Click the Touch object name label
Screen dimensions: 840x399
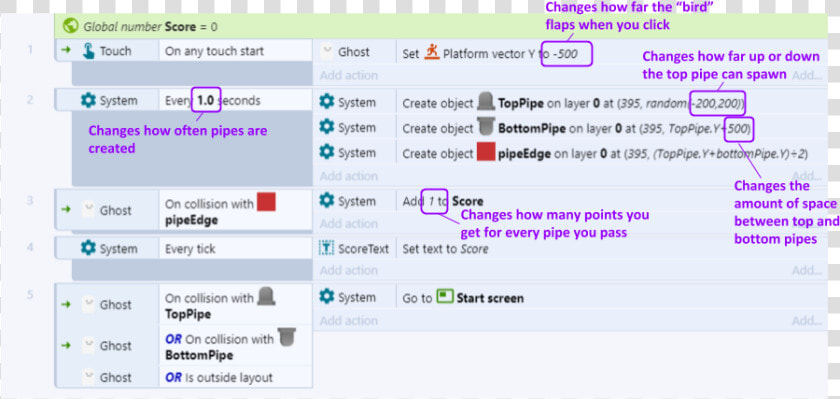[x=115, y=51]
